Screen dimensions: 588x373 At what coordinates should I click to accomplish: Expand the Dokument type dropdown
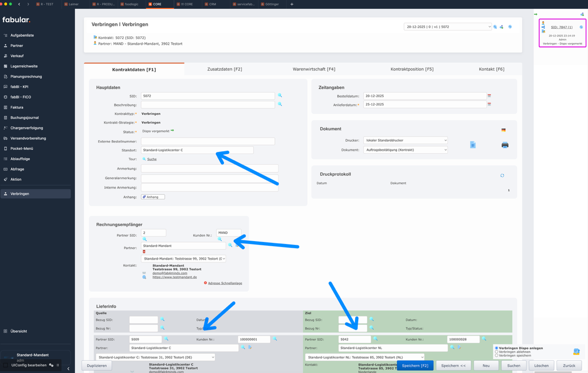[x=405, y=150]
